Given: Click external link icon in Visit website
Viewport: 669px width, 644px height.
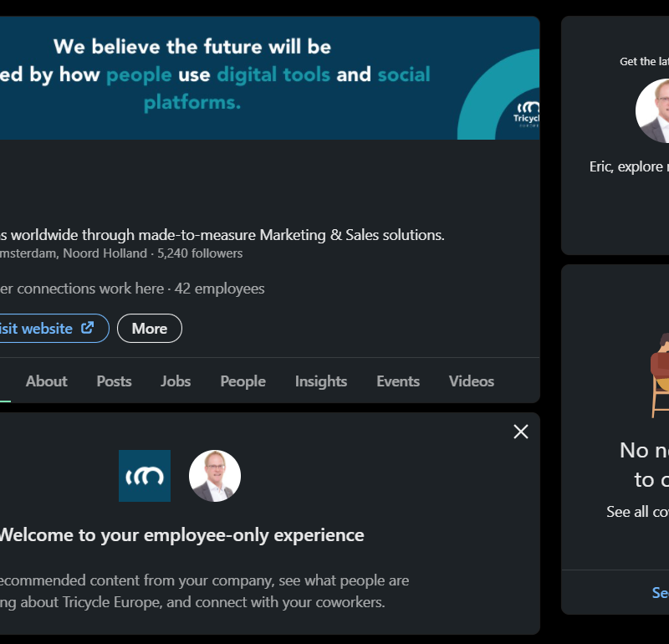Looking at the screenshot, I should click(x=88, y=328).
